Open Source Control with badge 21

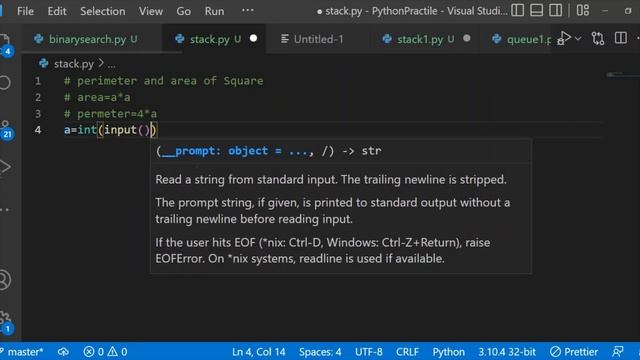6,129
